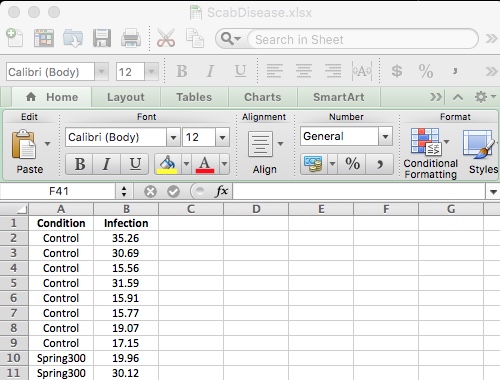Select column A header
The height and width of the screenshot is (380, 500).
coord(61,209)
